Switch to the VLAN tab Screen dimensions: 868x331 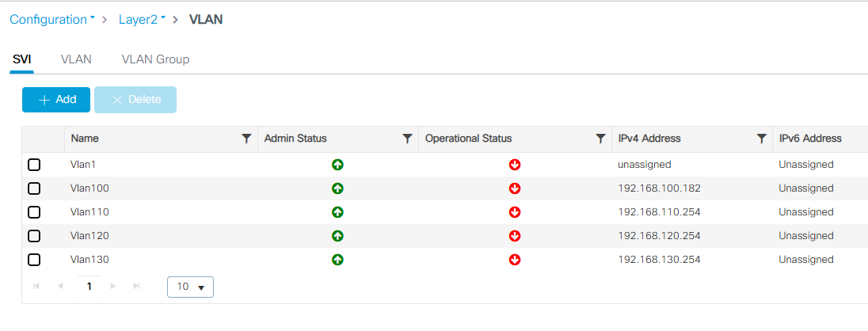click(x=76, y=59)
